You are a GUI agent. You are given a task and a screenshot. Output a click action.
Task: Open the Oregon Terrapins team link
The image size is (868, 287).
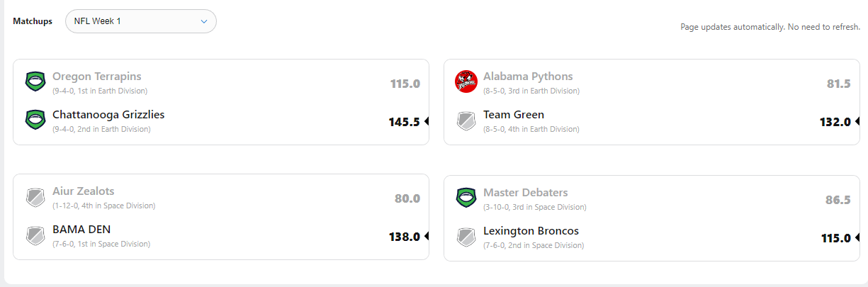96,76
